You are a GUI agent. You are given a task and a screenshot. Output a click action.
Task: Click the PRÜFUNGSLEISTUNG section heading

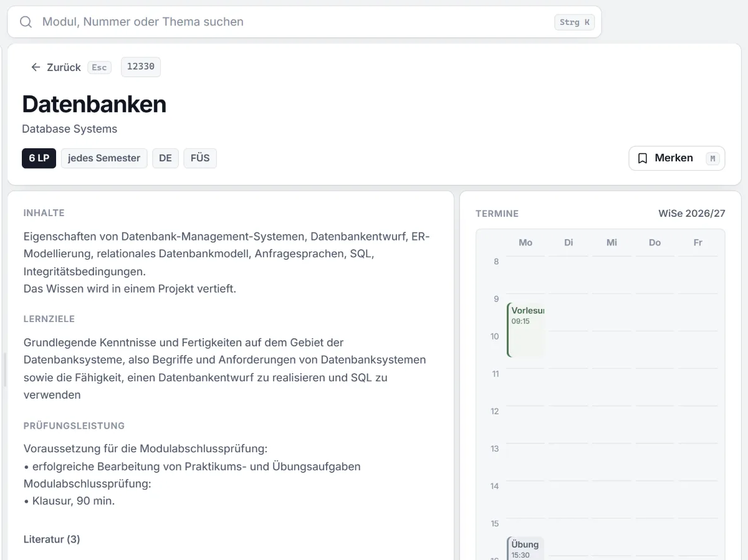click(74, 426)
